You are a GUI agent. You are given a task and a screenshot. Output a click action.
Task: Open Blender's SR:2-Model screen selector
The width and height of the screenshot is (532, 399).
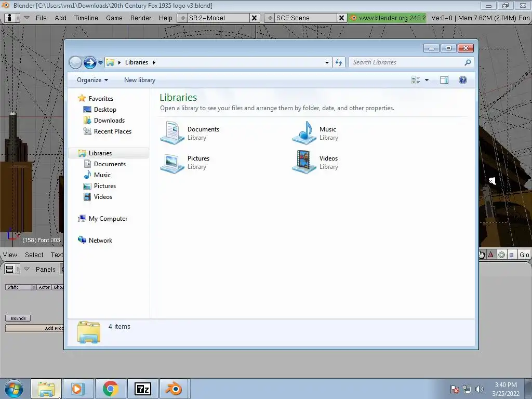(x=182, y=18)
